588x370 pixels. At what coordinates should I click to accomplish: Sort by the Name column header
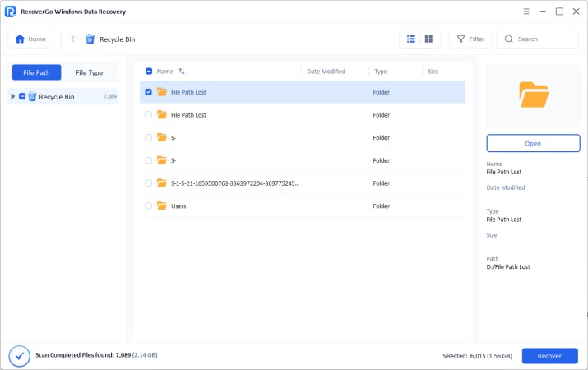[165, 72]
